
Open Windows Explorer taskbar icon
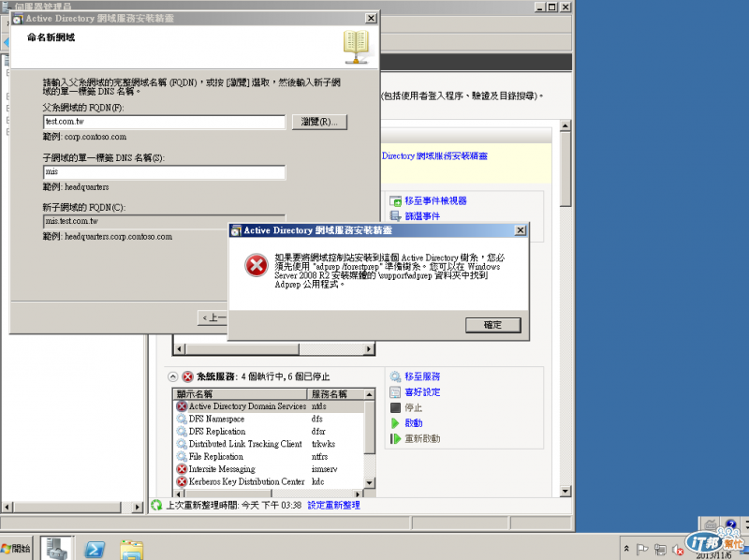pos(132,550)
